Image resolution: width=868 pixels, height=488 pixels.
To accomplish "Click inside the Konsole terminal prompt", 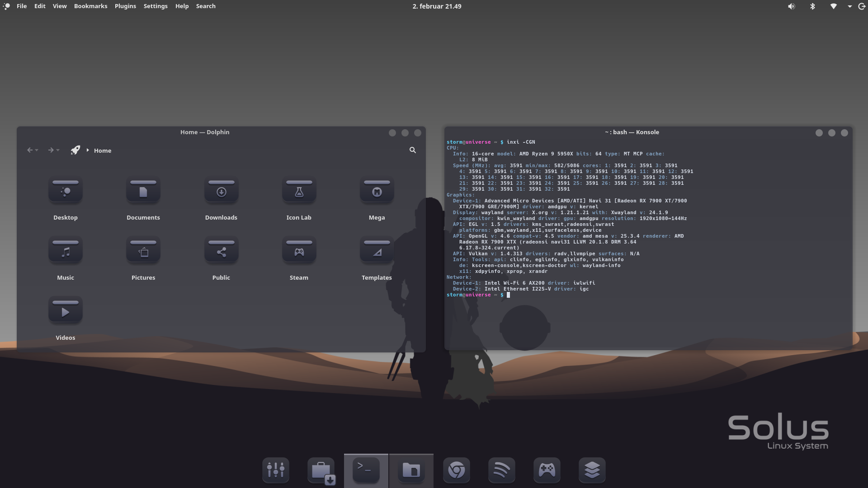I will (x=509, y=295).
